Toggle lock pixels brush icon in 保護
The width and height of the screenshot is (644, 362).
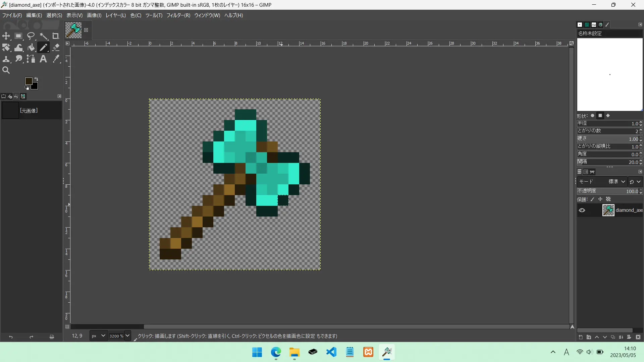[x=592, y=199]
